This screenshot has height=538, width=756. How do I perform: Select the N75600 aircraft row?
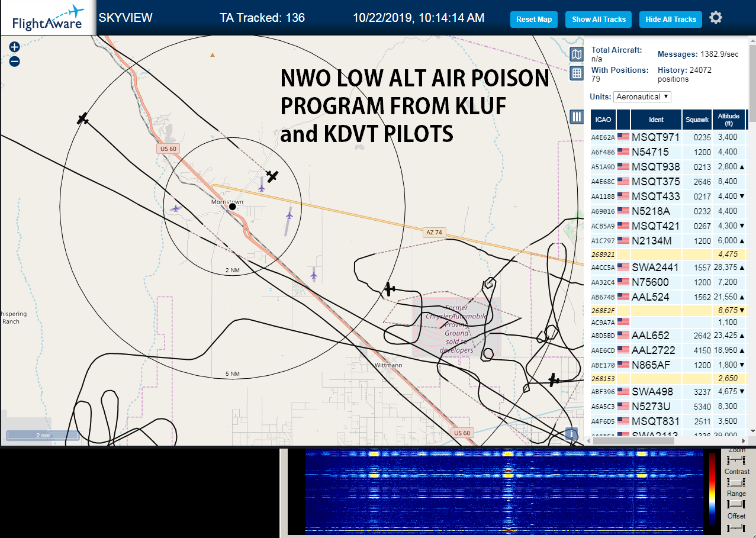pyautogui.click(x=669, y=282)
